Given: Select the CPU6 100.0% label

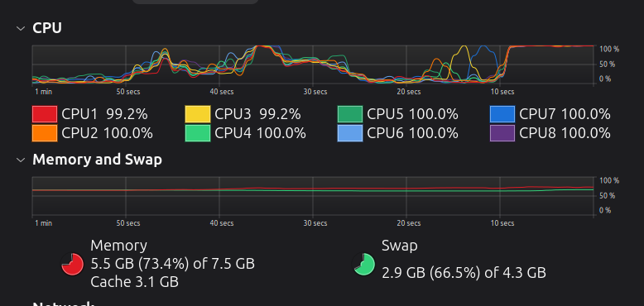Looking at the screenshot, I should click(x=412, y=133).
